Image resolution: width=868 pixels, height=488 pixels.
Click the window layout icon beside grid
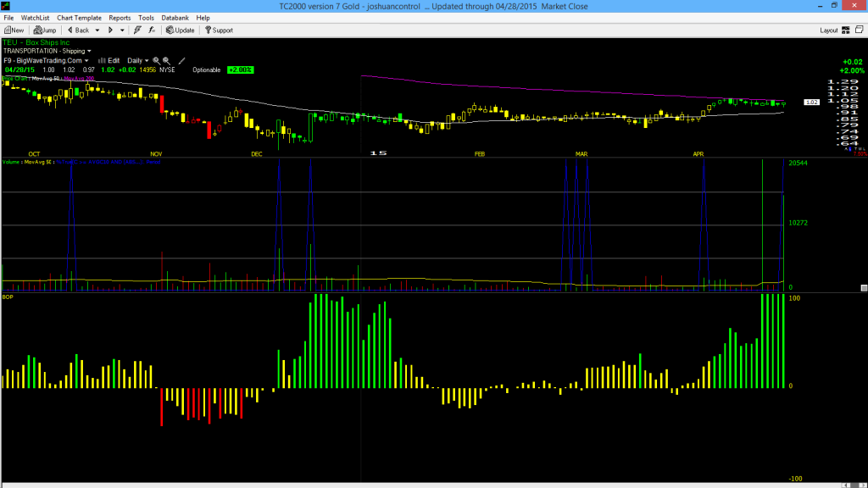coord(860,30)
